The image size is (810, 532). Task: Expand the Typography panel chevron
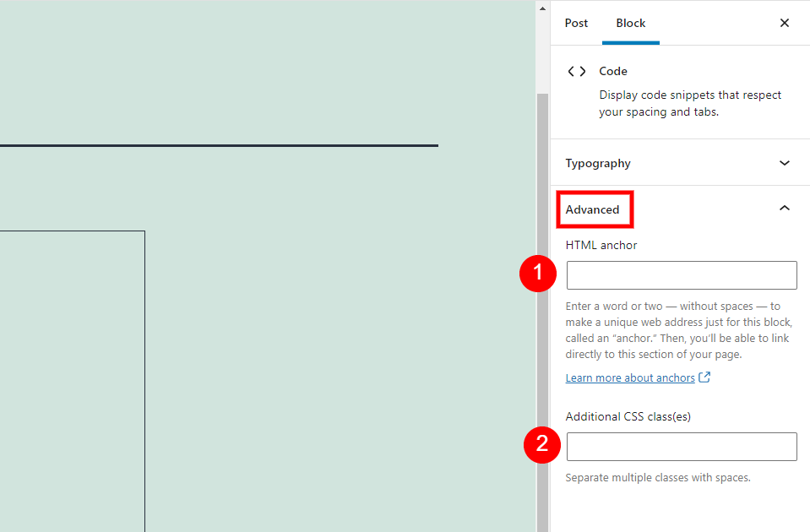(784, 163)
